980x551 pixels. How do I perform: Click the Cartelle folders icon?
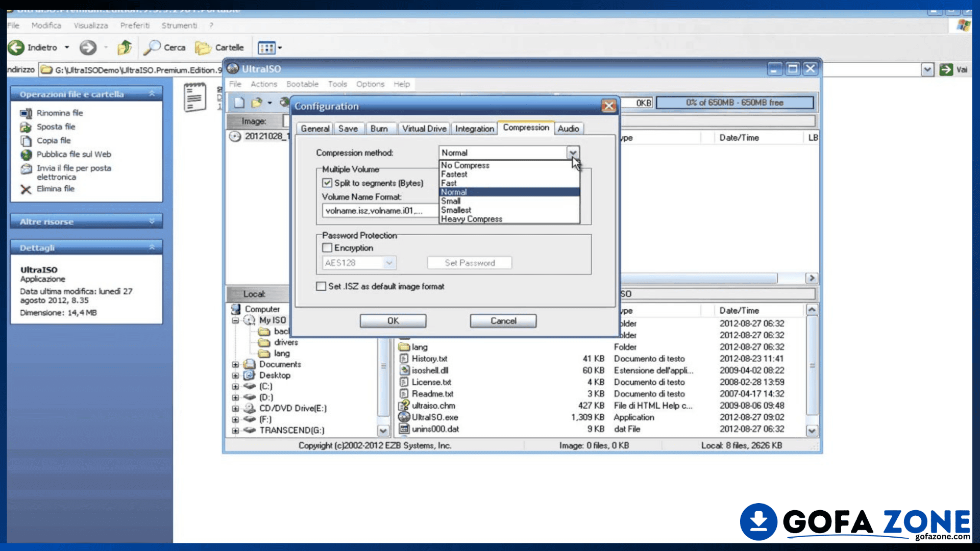click(203, 48)
